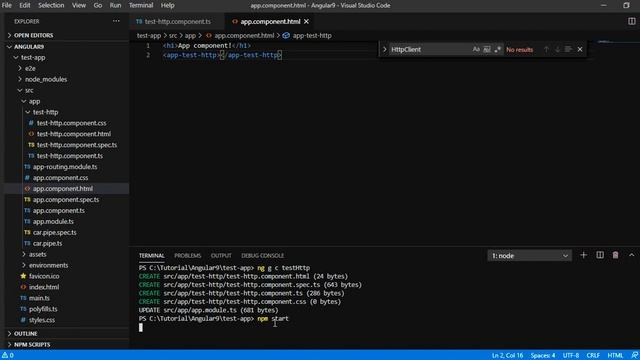Click CRLF line ending status item

tap(593, 355)
